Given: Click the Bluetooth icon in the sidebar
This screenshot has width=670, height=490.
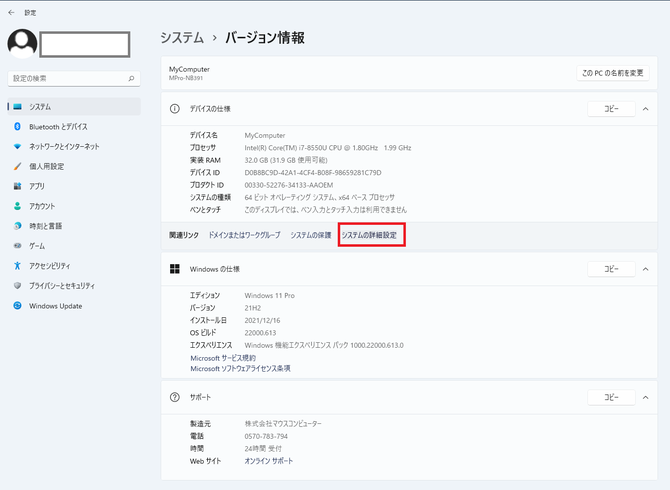Looking at the screenshot, I should coord(18,126).
